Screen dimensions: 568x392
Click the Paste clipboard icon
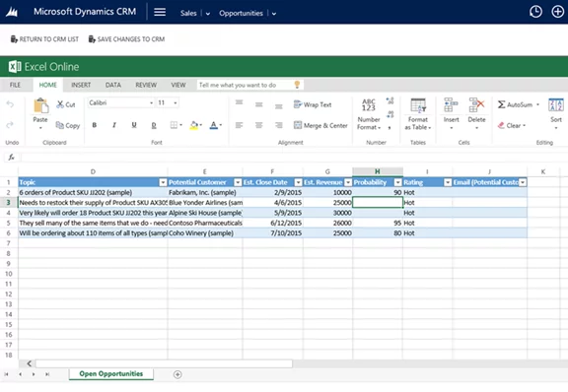tap(40, 106)
